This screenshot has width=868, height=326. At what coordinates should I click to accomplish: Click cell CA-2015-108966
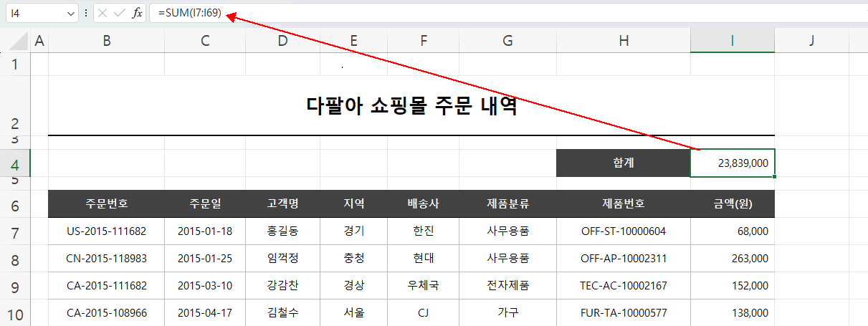(106, 313)
